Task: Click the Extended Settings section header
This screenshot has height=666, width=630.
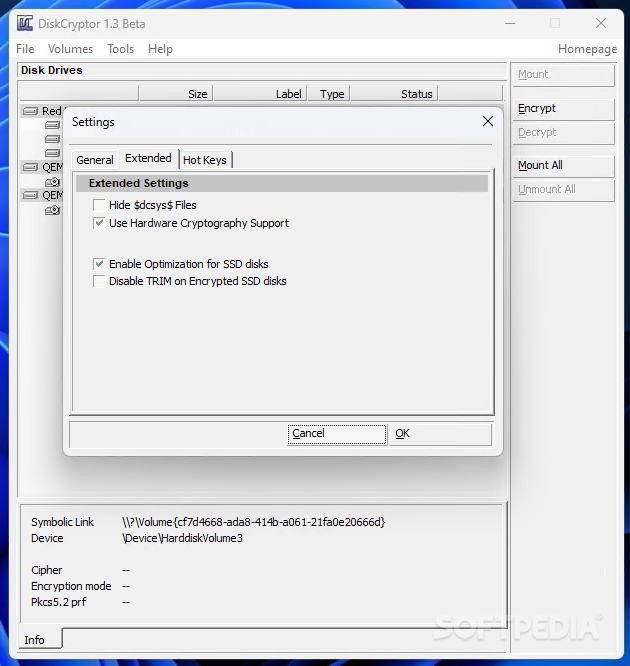Action: pos(282,183)
